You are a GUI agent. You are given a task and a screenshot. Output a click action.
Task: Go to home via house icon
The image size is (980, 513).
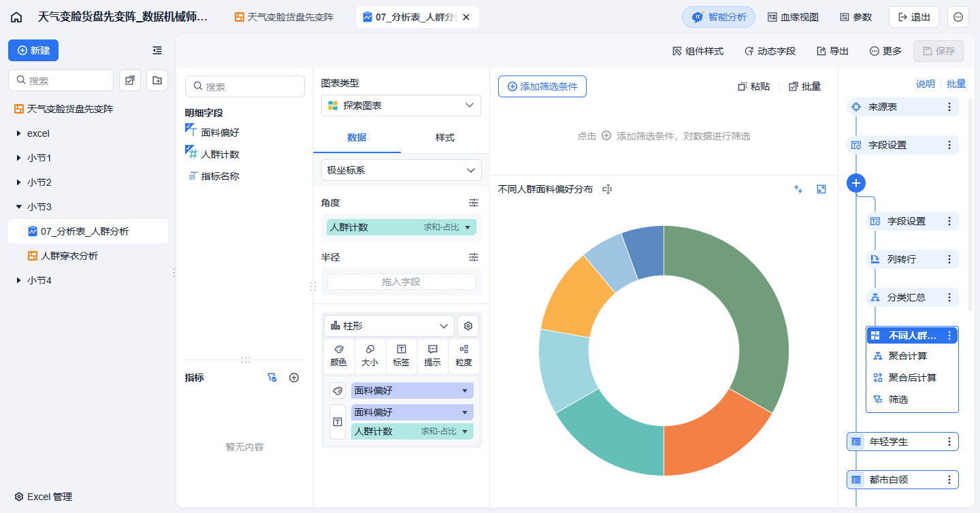tap(16, 18)
